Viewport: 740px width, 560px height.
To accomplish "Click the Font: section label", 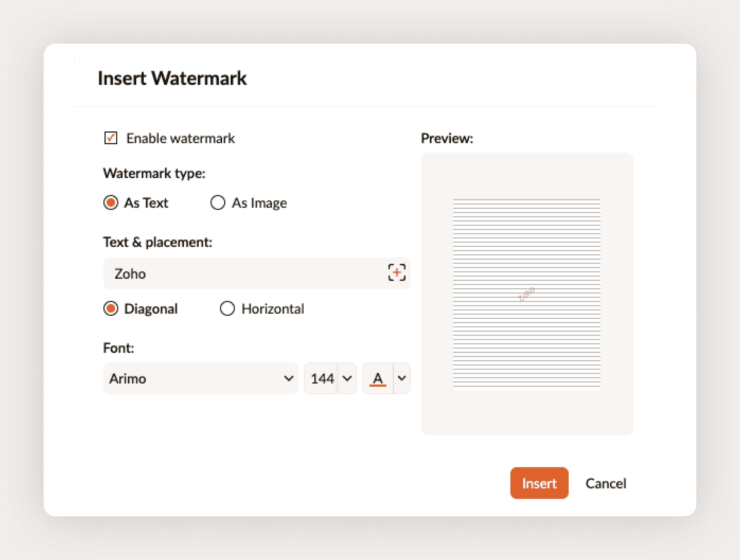I will [x=119, y=348].
